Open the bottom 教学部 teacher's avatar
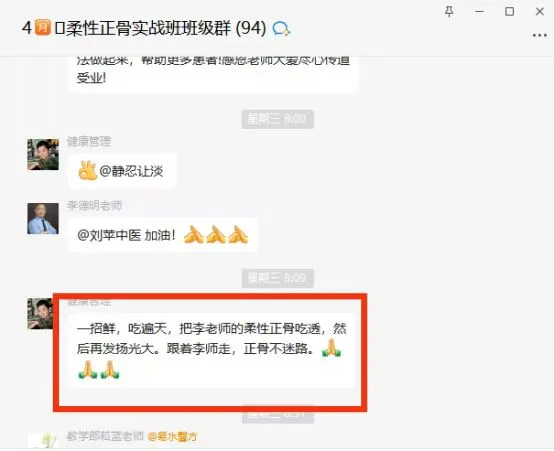 tap(43, 441)
